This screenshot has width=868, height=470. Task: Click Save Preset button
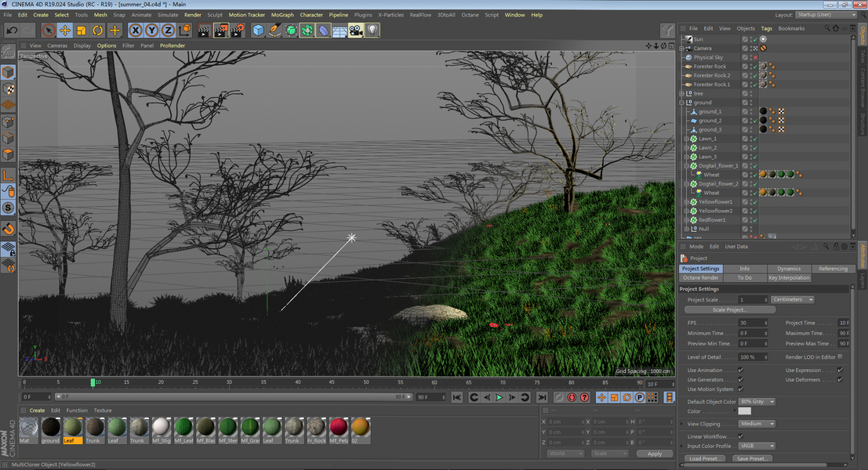coord(751,458)
